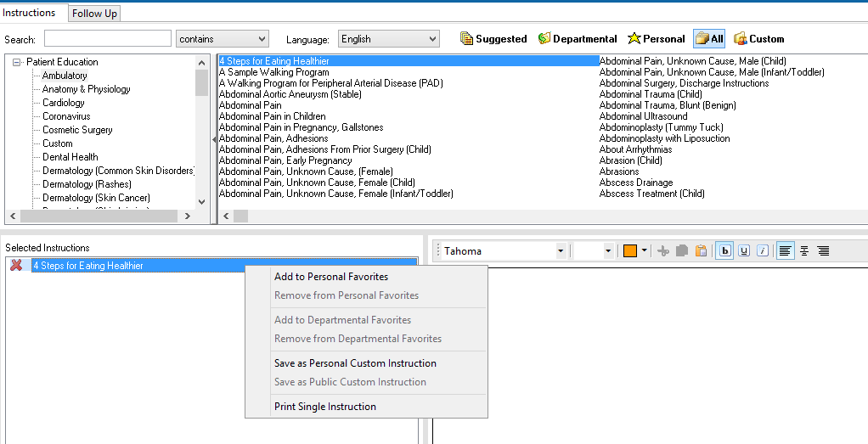Viewport: 868px width, 444px height.
Task: Select Print Single Instruction
Action: 324,407
